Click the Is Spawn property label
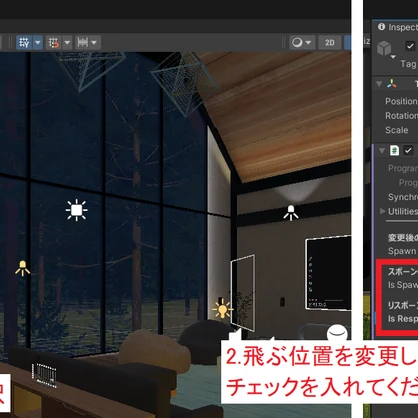This screenshot has width=418, height=418. click(403, 285)
